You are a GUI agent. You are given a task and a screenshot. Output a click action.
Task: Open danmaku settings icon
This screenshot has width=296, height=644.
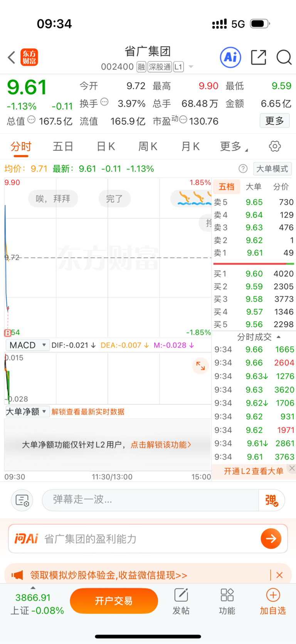click(22, 500)
